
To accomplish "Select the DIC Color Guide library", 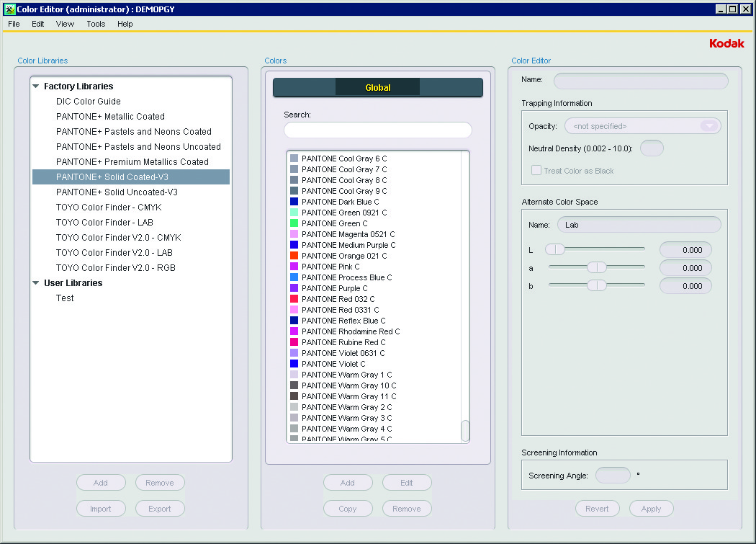I will 89,102.
